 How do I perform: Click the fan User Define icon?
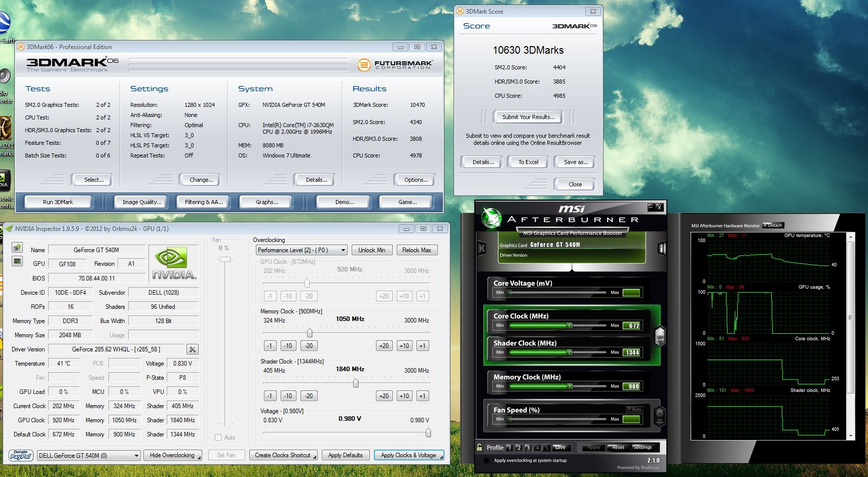coord(660,416)
